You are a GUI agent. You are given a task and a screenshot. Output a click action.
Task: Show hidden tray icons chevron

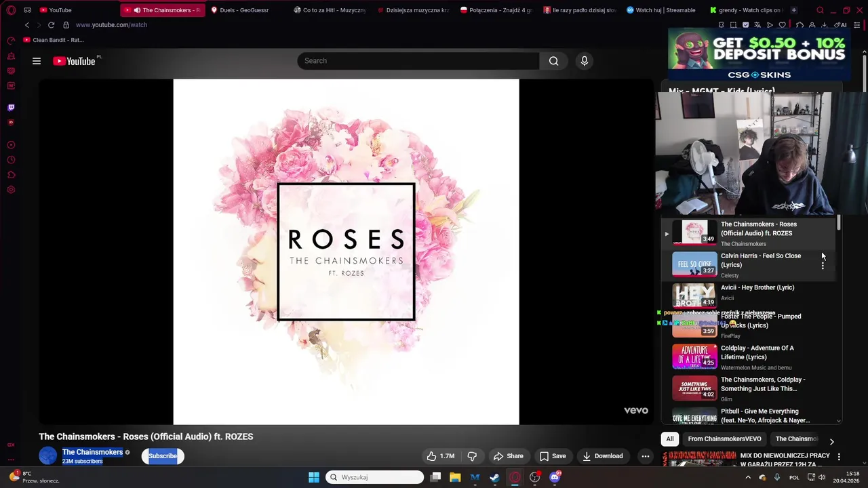(748, 477)
